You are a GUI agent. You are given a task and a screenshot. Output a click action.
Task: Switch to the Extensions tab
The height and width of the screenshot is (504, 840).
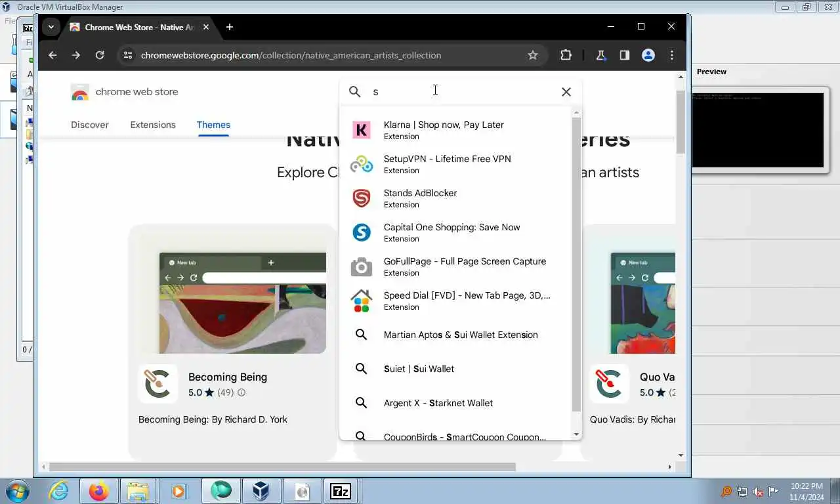point(153,125)
